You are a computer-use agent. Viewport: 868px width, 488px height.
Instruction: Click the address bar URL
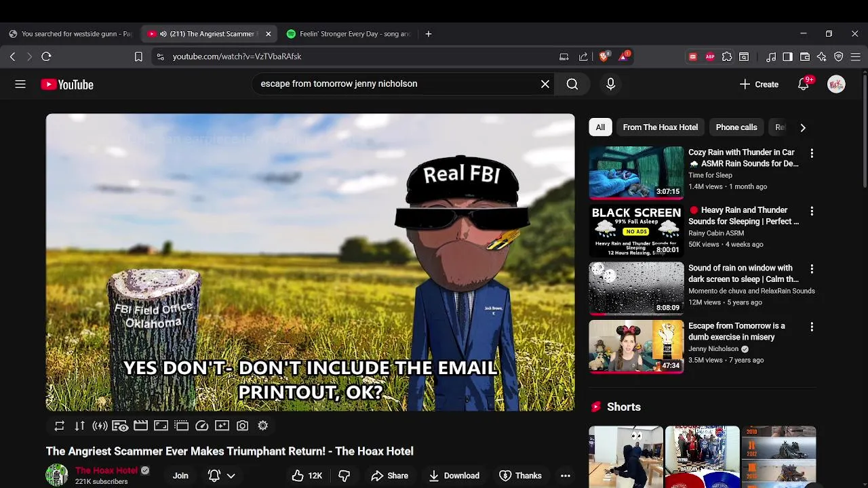(x=237, y=57)
